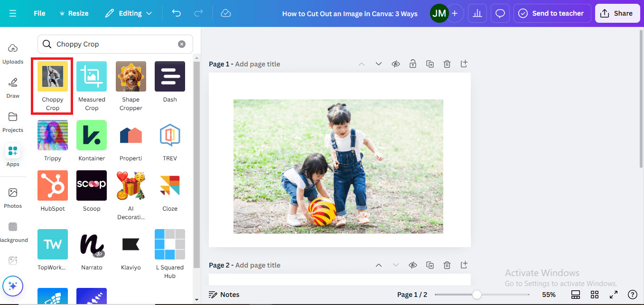Viewport: 644px width, 305px height.
Task: Add a title to Page 1
Action: click(x=258, y=64)
